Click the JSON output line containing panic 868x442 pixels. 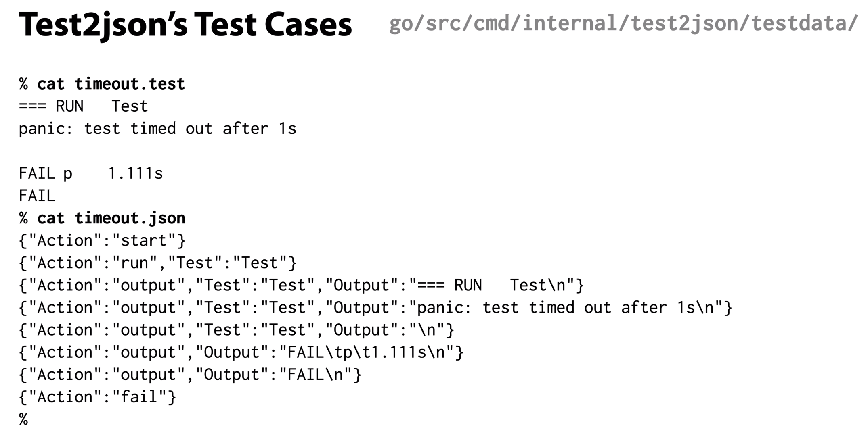tap(375, 308)
